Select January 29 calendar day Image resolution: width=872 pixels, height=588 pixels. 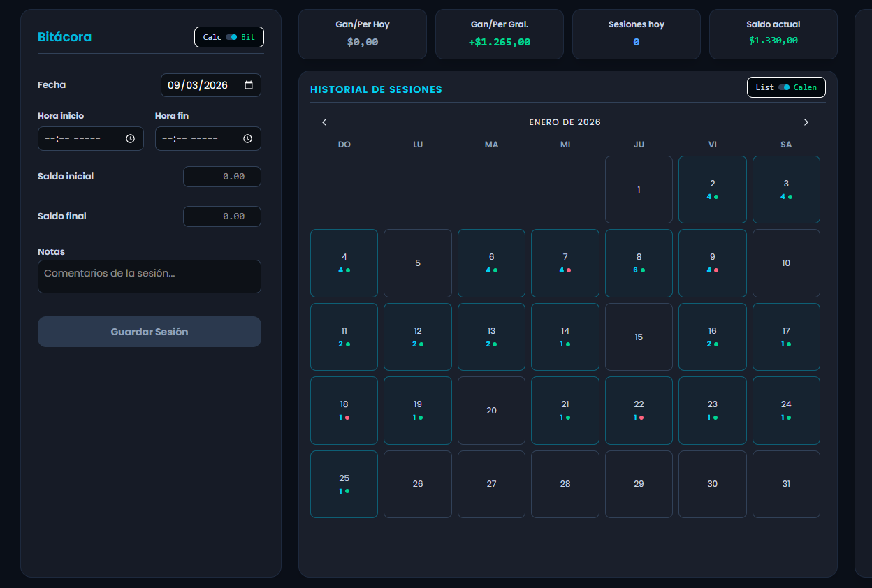[639, 484]
